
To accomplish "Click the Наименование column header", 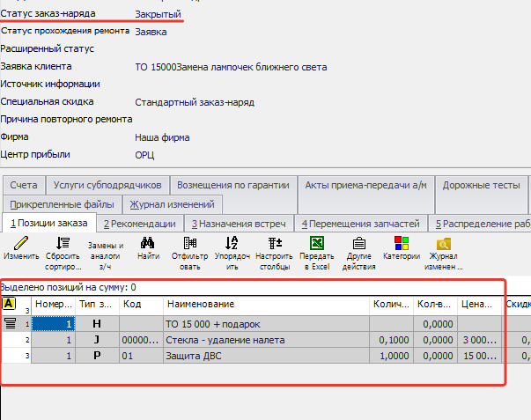I will 264,304.
